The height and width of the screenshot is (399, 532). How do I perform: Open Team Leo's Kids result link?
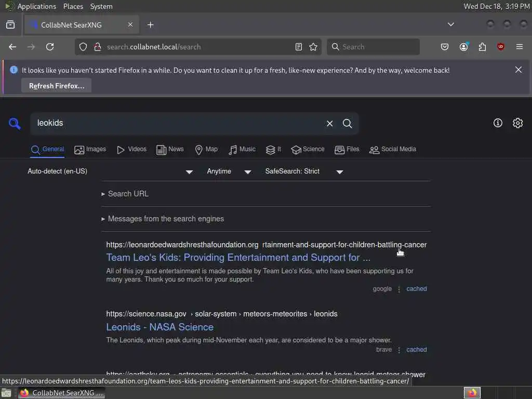pyautogui.click(x=238, y=258)
